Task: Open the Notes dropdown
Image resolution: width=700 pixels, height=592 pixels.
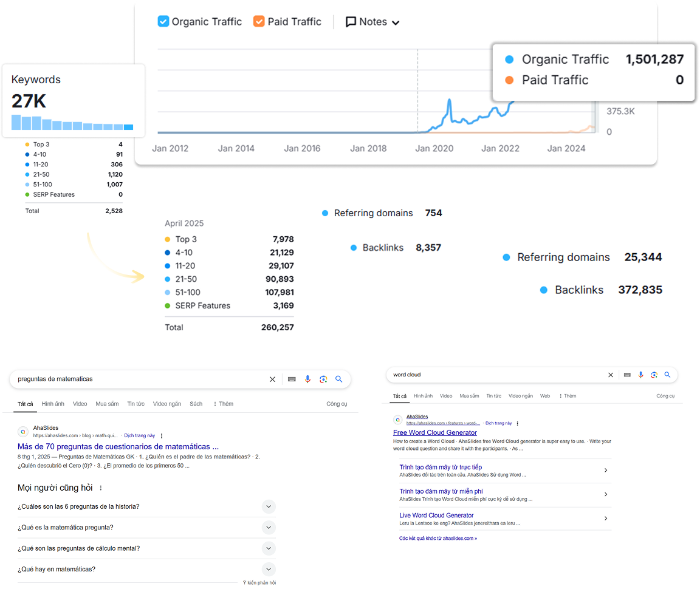Action: click(x=372, y=22)
